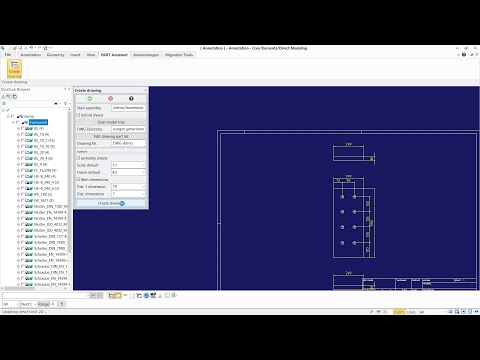Click the undo arrow in the quick access bar
This screenshot has height=360, width=480.
(31, 48)
